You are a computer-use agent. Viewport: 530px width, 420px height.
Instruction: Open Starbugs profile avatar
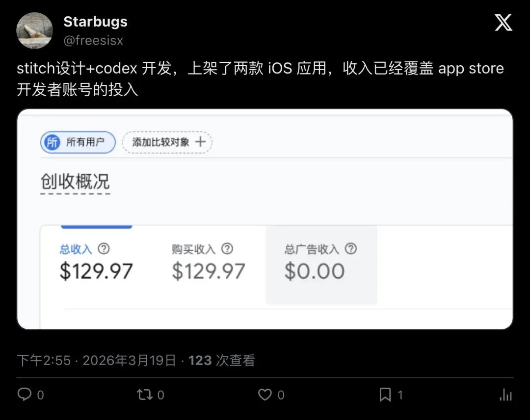34,30
